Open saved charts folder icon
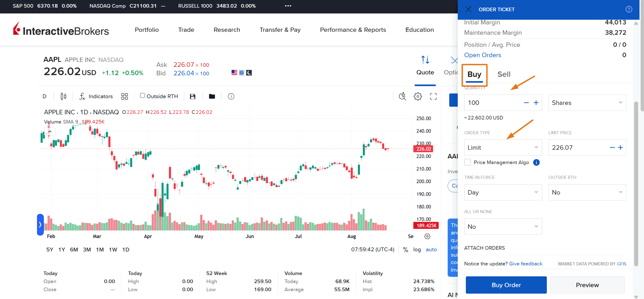Viewport: 644px width, 299px height. point(212,96)
